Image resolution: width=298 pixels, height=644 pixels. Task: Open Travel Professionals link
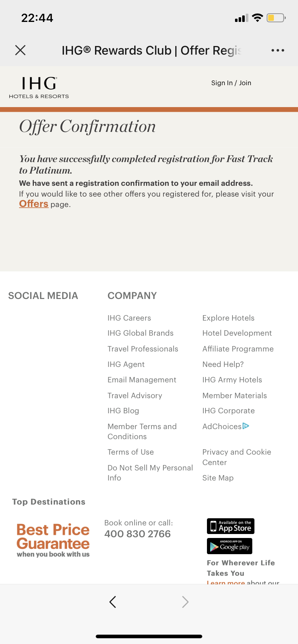pos(143,349)
